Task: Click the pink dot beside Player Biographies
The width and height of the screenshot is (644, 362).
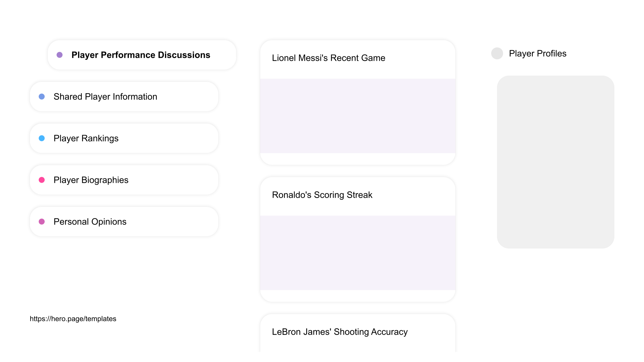Action: pyautogui.click(x=42, y=180)
